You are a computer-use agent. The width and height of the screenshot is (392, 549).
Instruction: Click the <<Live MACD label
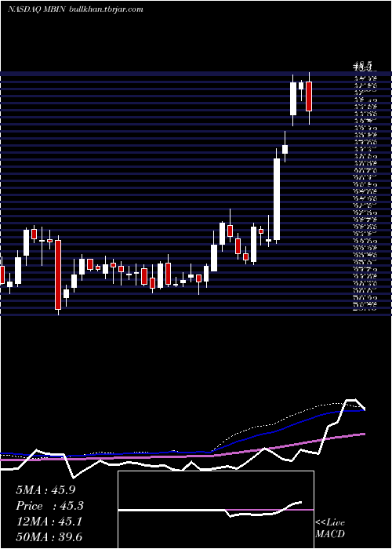pyautogui.click(x=330, y=529)
